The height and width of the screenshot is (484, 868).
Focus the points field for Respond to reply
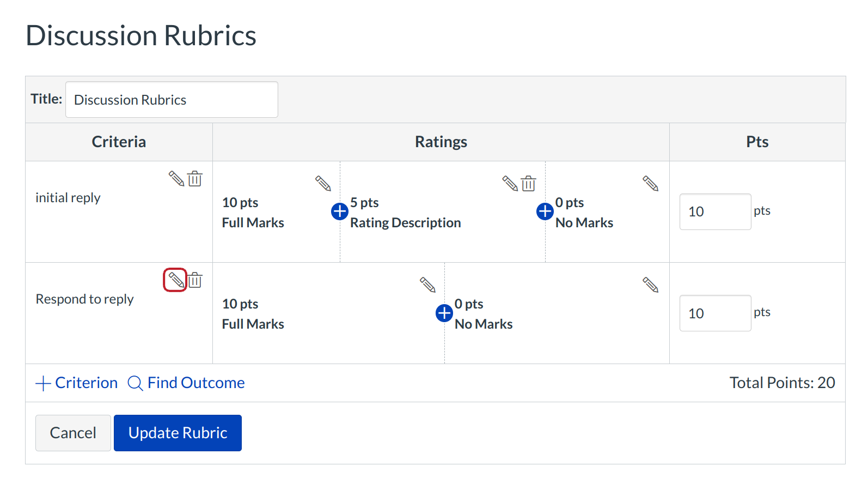(x=715, y=313)
